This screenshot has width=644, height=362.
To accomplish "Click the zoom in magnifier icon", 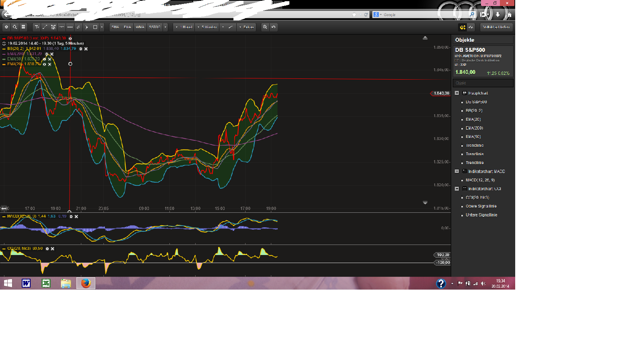I will [x=265, y=27].
